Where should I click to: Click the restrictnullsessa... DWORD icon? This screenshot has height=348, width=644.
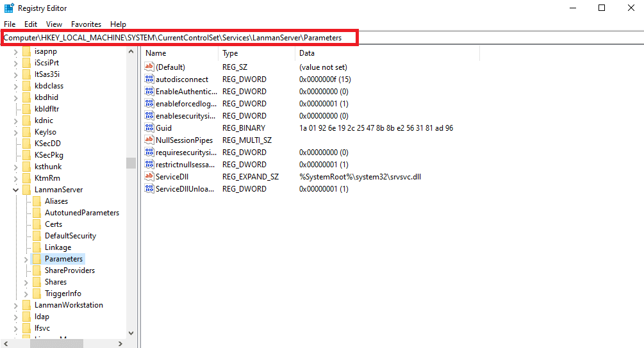coord(149,164)
